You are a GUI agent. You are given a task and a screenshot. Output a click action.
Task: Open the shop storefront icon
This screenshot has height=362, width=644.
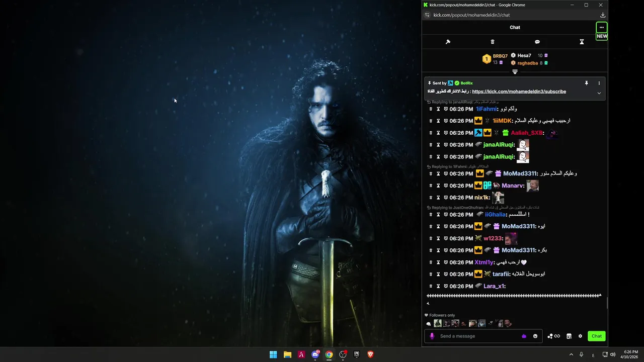click(569, 336)
